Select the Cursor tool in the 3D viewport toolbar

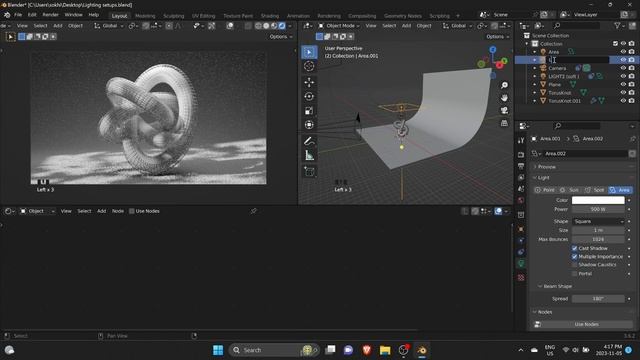click(309, 66)
